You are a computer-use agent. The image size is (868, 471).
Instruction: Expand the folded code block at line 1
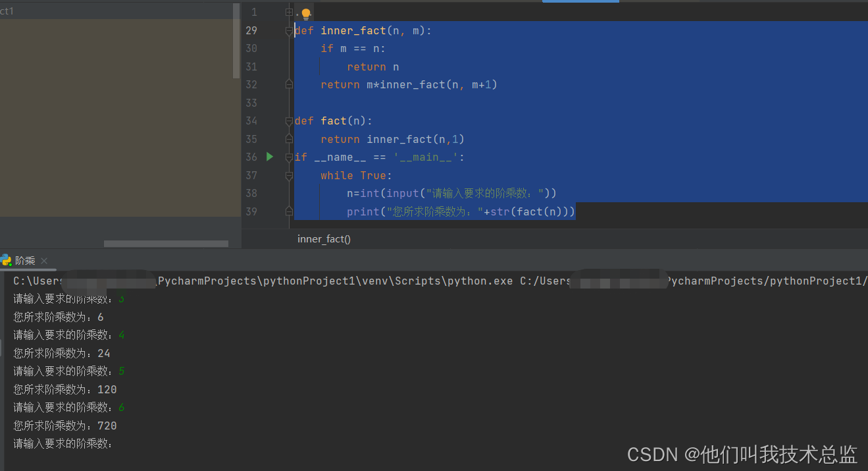(x=289, y=12)
